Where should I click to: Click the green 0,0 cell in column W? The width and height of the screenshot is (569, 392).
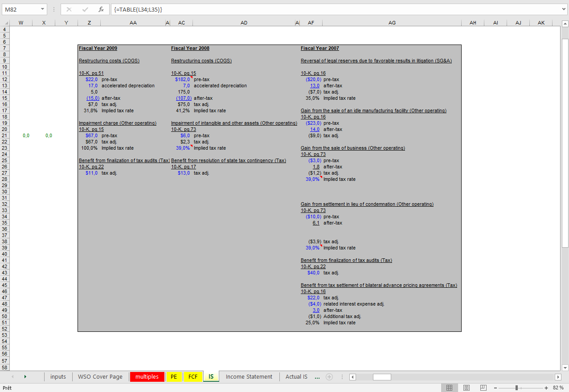[26, 135]
